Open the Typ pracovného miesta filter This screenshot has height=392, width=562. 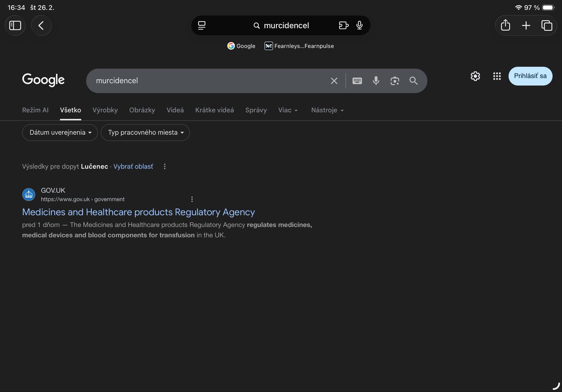(145, 132)
